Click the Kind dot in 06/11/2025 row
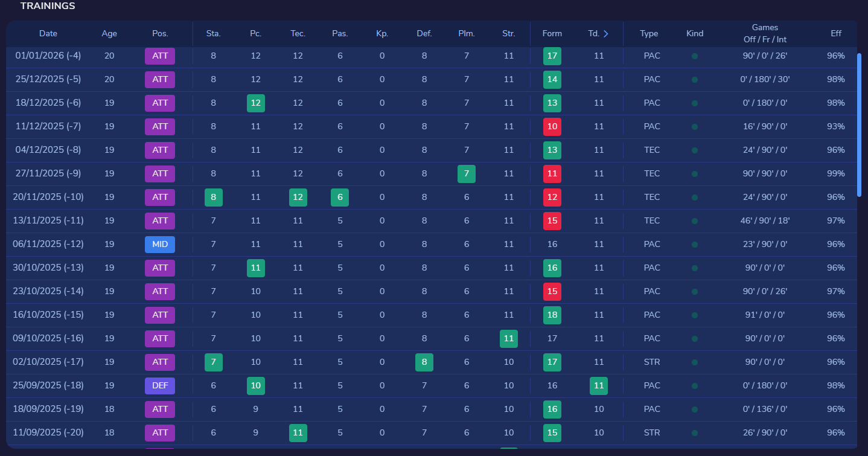Image resolution: width=868 pixels, height=456 pixels. 695,245
